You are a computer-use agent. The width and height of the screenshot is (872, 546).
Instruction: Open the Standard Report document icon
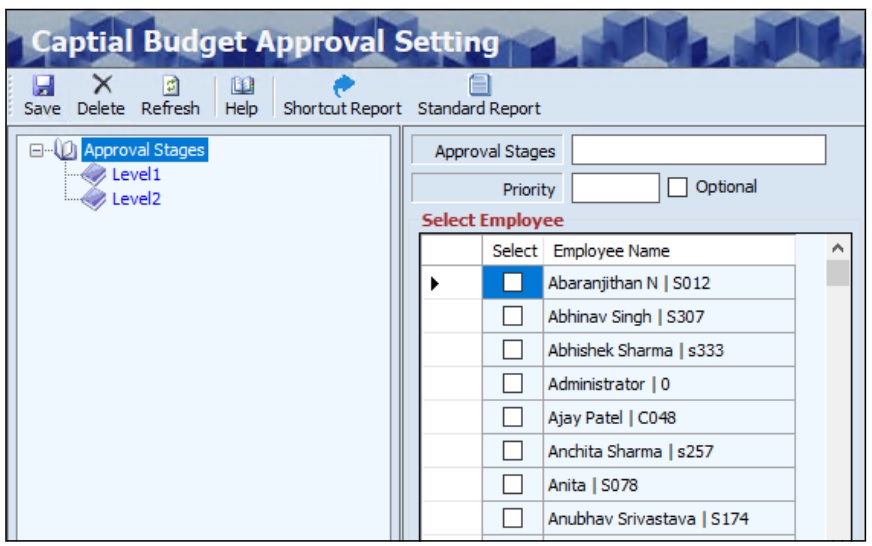479,86
